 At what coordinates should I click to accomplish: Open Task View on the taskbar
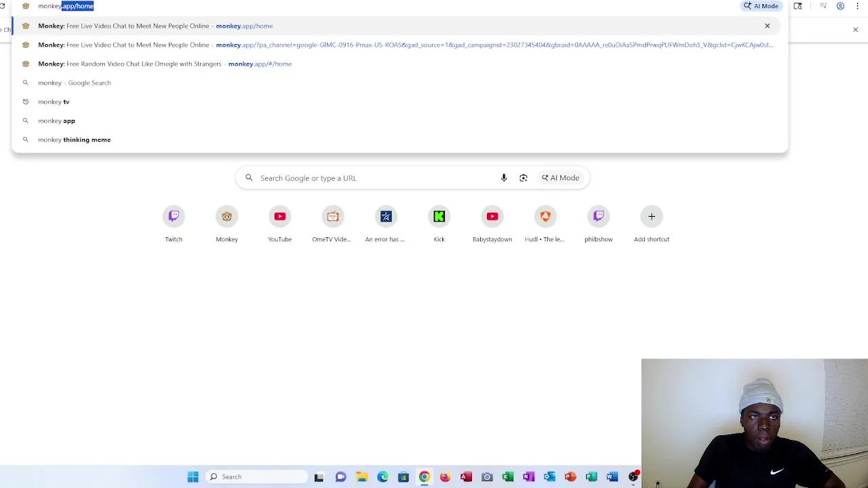pyautogui.click(x=319, y=476)
